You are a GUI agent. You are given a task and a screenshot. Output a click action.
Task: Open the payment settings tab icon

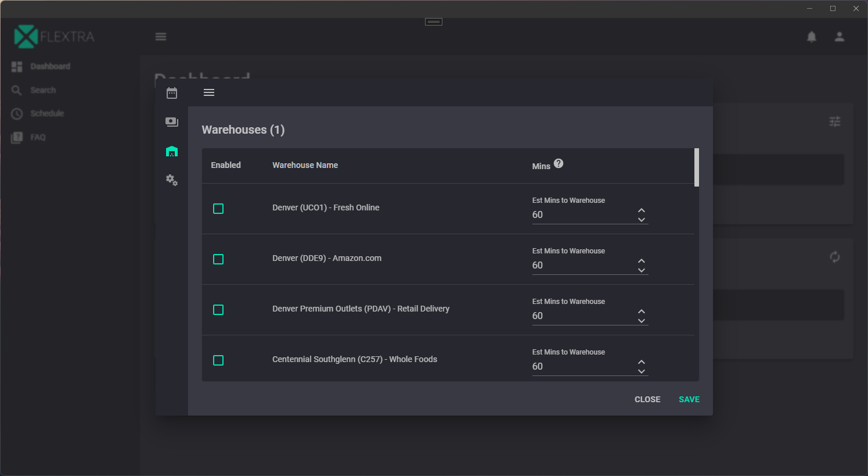point(172,122)
